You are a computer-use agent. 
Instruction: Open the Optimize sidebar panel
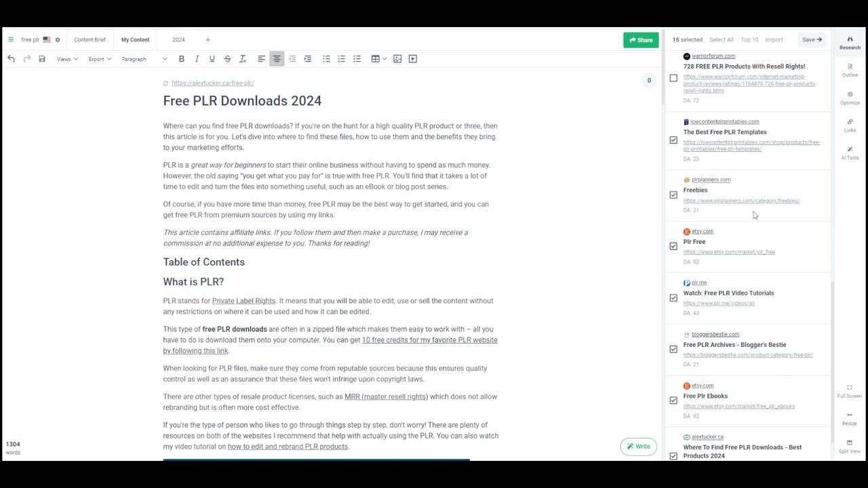[850, 98]
